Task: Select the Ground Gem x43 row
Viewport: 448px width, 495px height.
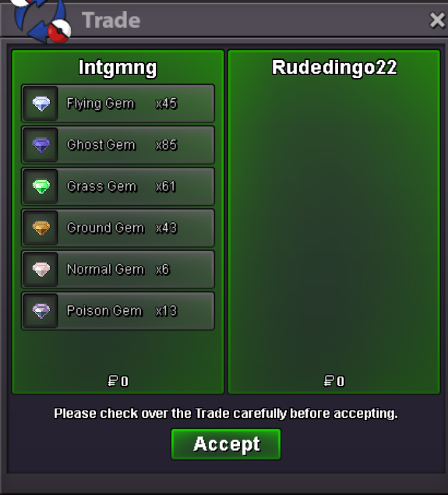Action: click(x=118, y=228)
